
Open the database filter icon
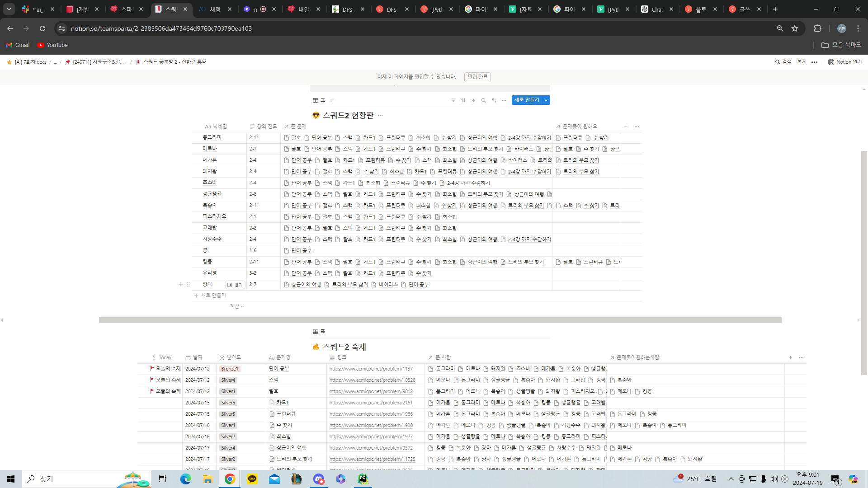453,100
